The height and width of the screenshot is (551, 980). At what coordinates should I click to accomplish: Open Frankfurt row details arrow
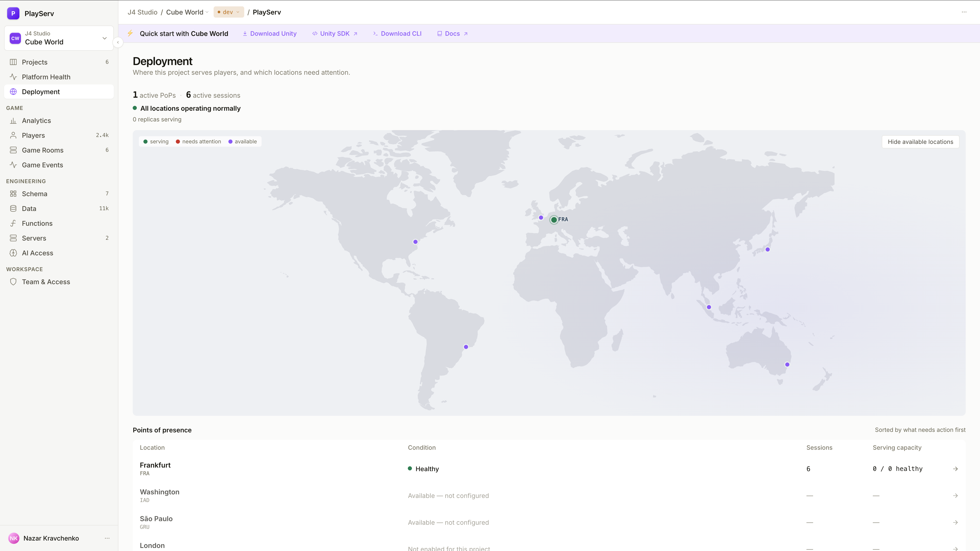[x=955, y=469]
